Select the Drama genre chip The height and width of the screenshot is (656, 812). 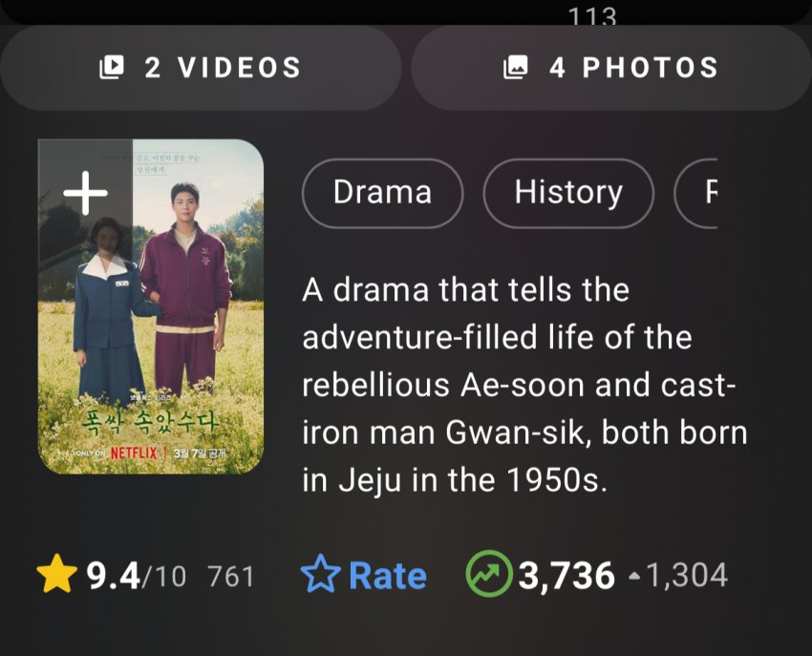382,194
